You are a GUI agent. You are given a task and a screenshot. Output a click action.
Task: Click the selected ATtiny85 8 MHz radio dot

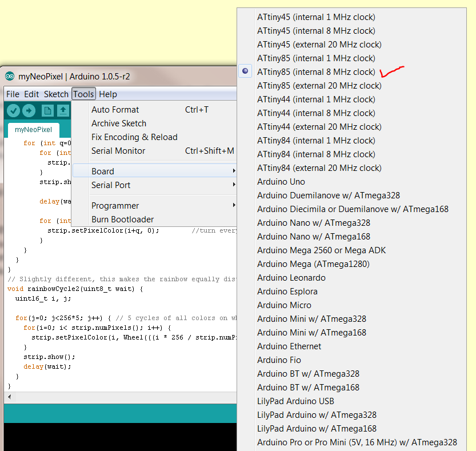tap(245, 71)
